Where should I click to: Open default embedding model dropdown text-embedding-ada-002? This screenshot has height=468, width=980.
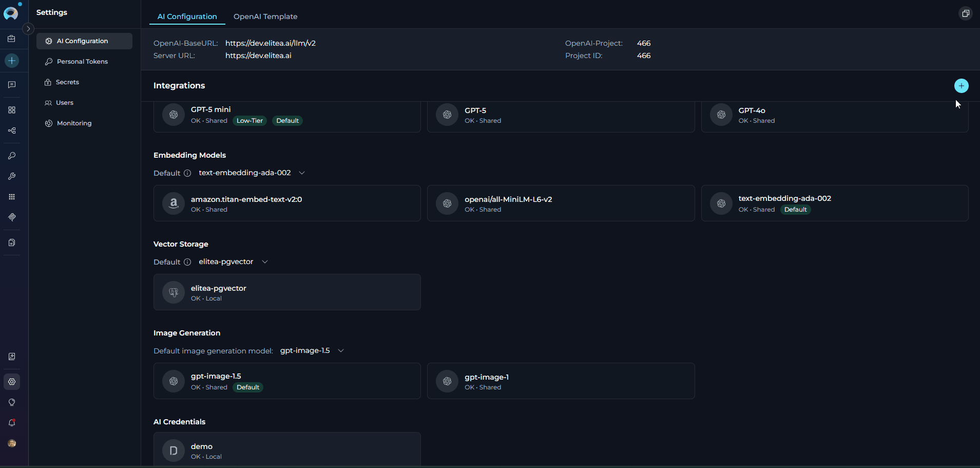[x=252, y=173]
